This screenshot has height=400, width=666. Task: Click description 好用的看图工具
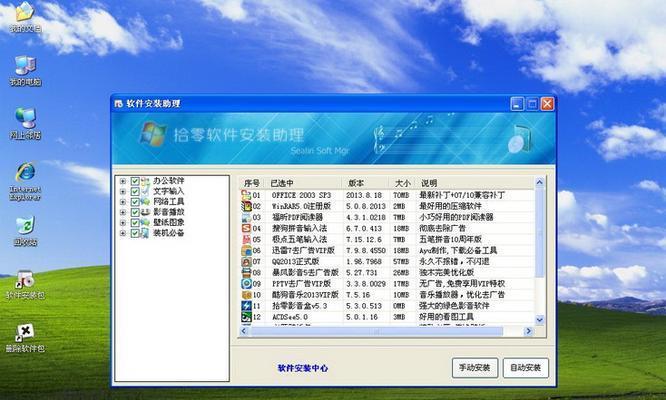click(x=446, y=317)
